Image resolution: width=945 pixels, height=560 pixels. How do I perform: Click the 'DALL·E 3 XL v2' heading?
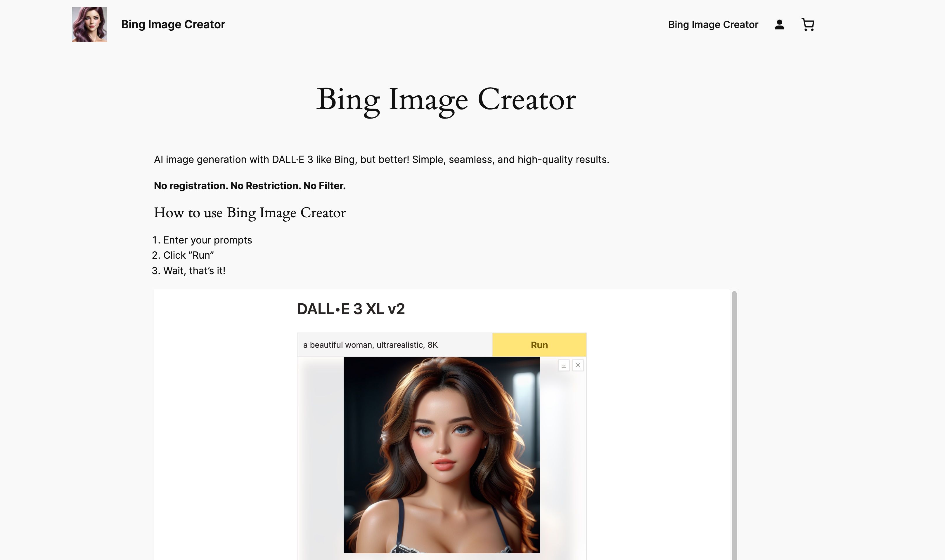click(x=351, y=309)
